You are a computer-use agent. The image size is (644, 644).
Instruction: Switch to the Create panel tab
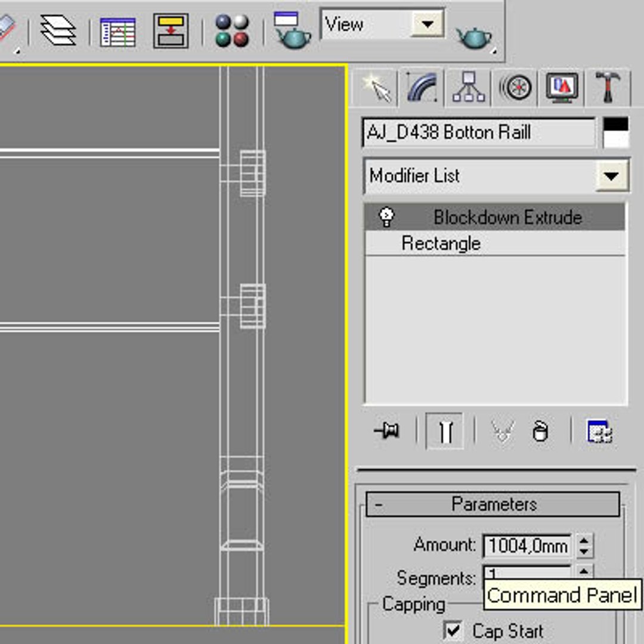377,88
